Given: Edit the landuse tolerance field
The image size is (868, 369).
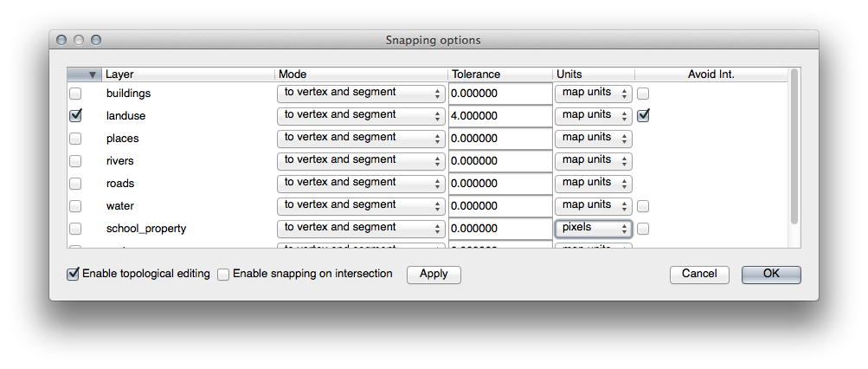Looking at the screenshot, I should pyautogui.click(x=500, y=115).
